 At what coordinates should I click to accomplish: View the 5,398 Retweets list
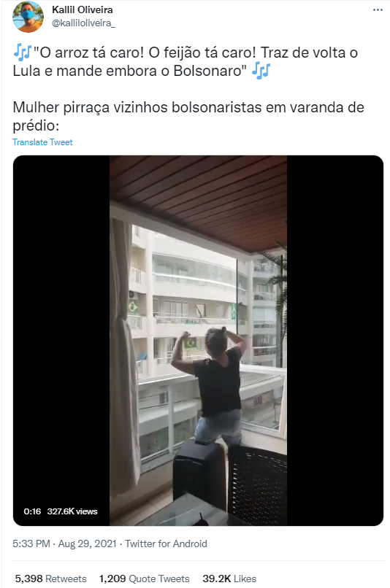[x=50, y=579]
